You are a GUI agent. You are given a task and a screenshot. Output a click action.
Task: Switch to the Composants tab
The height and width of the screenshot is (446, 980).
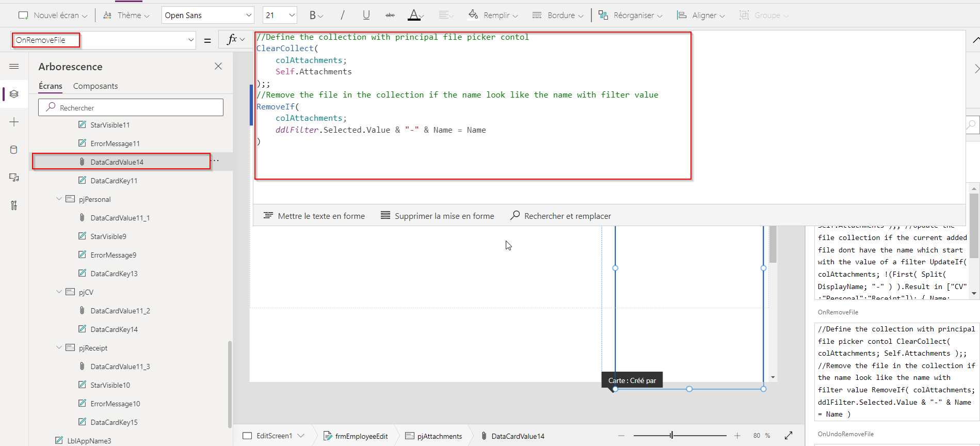pyautogui.click(x=95, y=86)
